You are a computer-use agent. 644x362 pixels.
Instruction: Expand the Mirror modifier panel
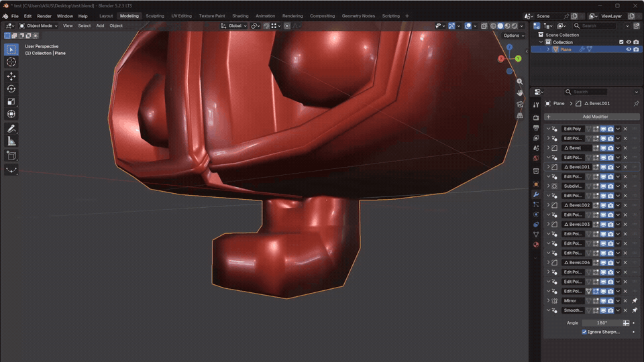coord(548,301)
